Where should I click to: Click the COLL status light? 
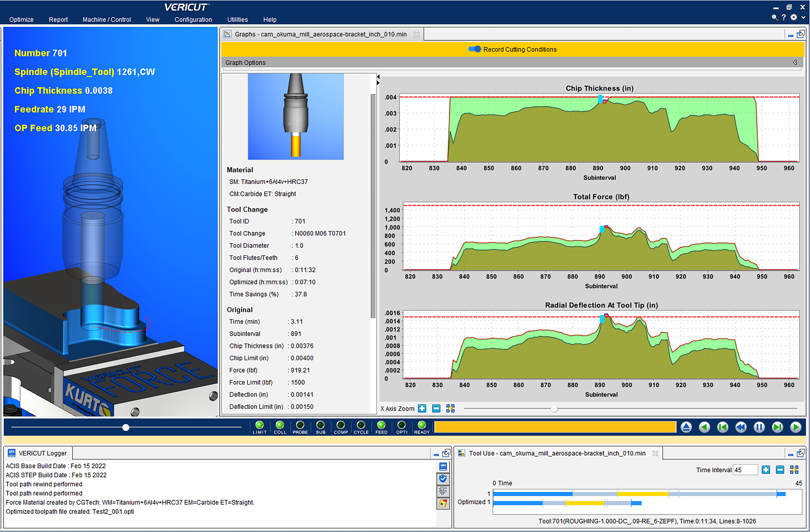coord(280,425)
